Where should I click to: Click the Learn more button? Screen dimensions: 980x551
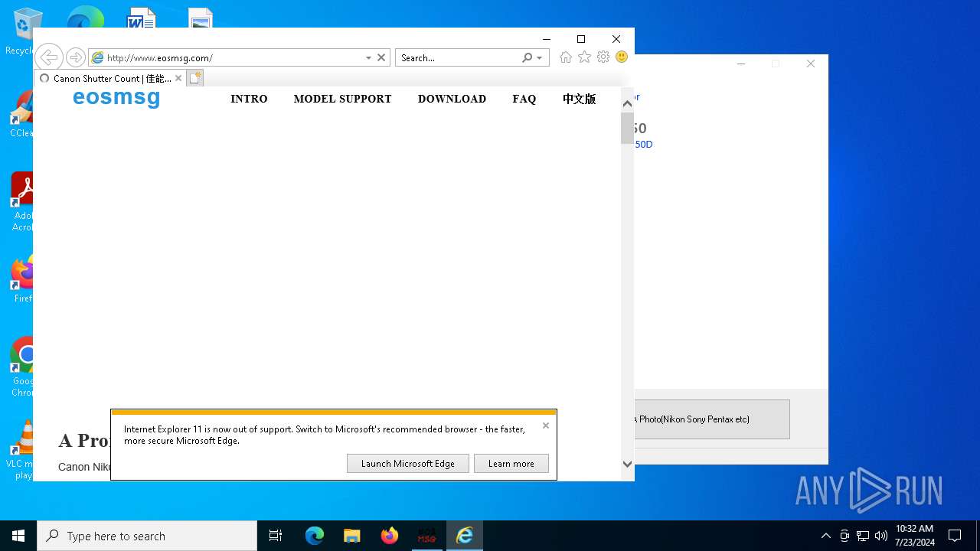click(x=511, y=464)
